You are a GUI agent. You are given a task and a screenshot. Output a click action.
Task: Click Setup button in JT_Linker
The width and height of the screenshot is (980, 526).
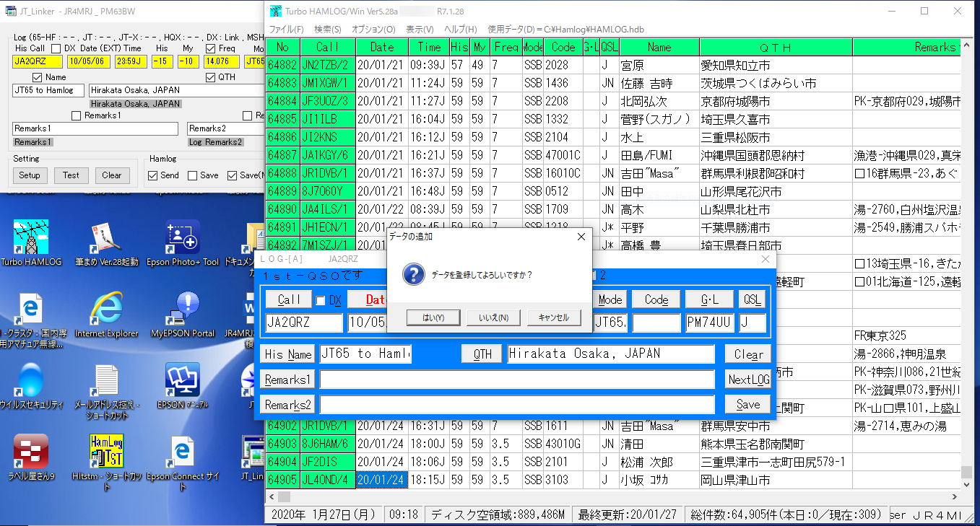30,175
